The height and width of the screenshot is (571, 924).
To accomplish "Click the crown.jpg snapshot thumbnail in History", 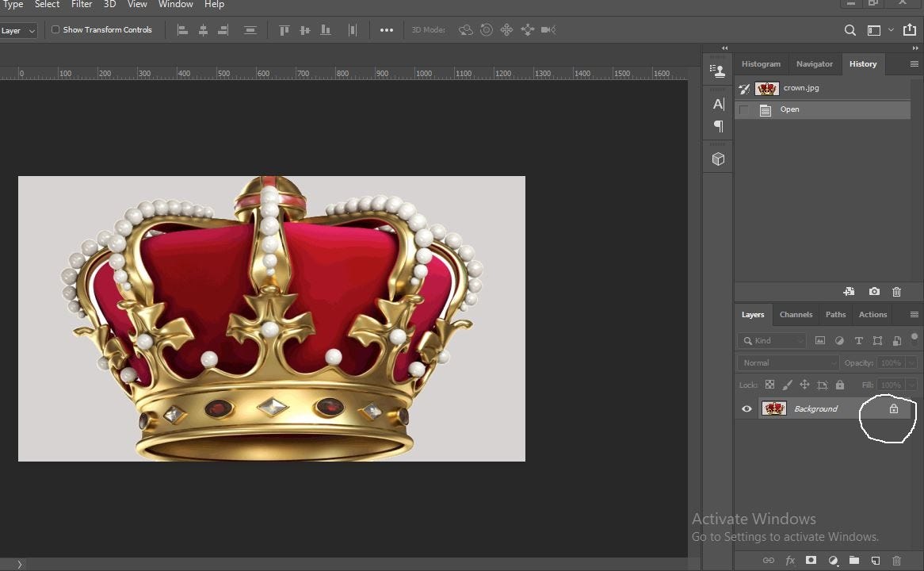I will pyautogui.click(x=766, y=88).
